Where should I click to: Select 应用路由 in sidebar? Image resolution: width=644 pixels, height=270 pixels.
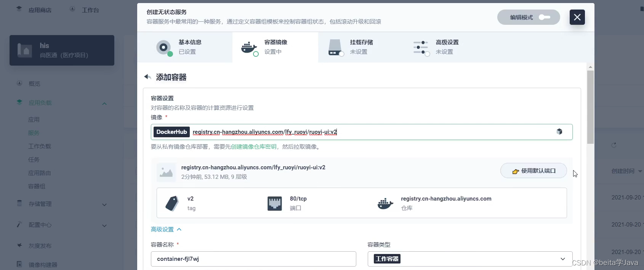pyautogui.click(x=40, y=173)
